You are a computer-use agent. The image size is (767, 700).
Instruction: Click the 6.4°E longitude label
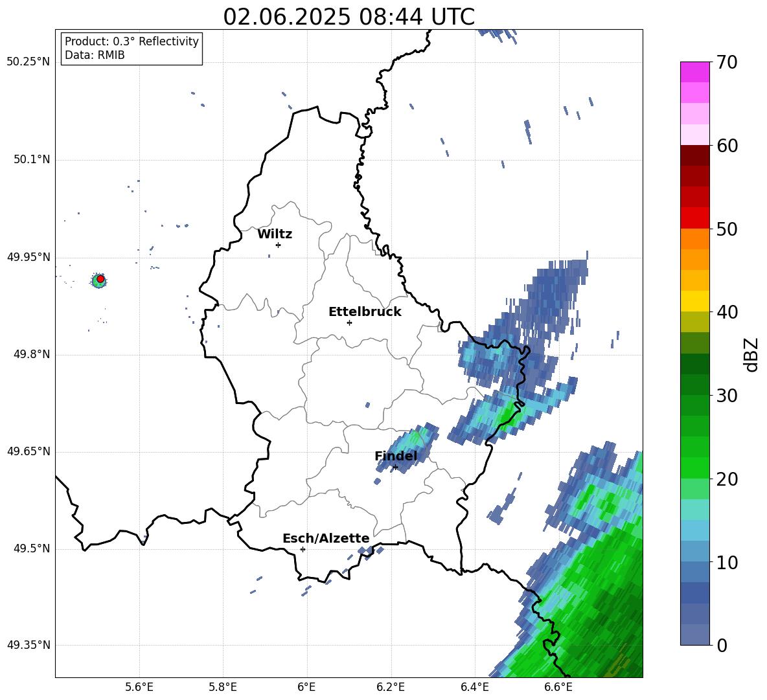pos(474,687)
